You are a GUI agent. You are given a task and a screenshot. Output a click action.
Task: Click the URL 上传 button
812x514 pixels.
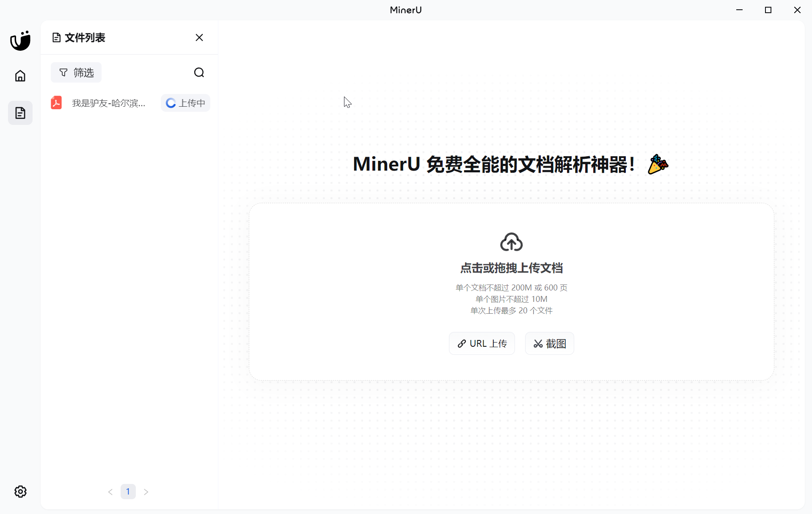(x=482, y=343)
